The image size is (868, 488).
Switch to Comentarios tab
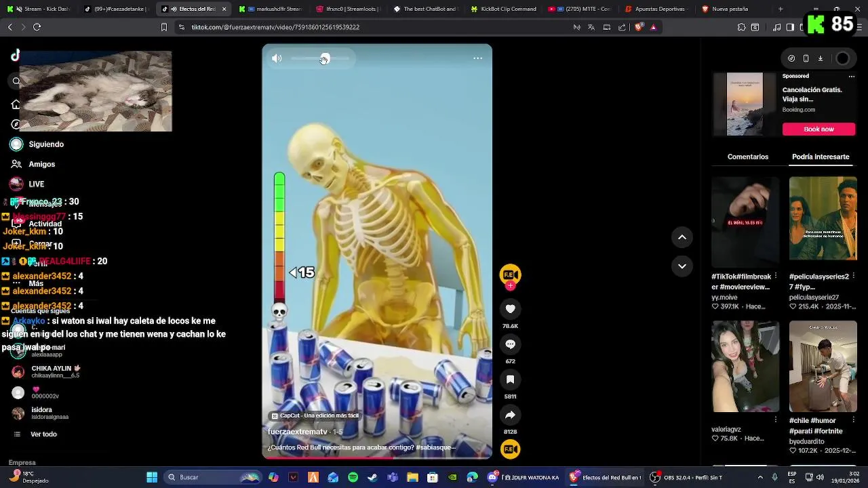click(x=748, y=157)
